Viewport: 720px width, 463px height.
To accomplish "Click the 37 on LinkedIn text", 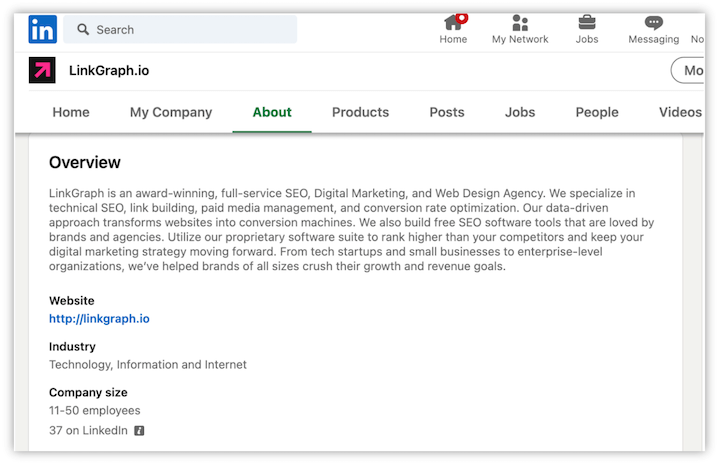I will coord(88,430).
